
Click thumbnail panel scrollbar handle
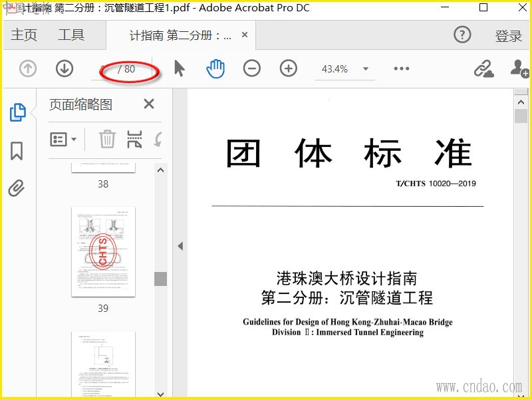tap(160, 279)
